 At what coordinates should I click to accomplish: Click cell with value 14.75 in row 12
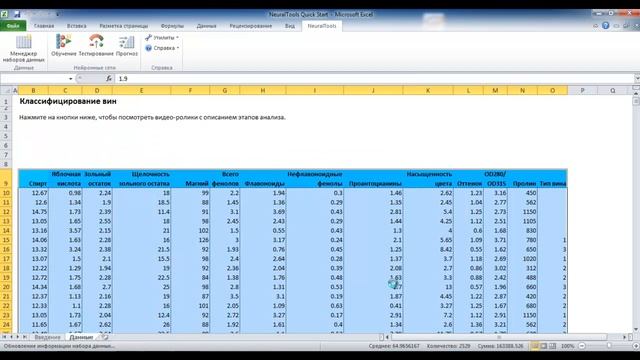33,212
